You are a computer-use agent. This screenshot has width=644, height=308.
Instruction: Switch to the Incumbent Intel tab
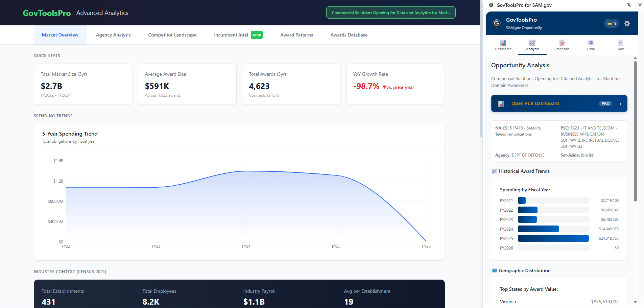pyautogui.click(x=231, y=35)
